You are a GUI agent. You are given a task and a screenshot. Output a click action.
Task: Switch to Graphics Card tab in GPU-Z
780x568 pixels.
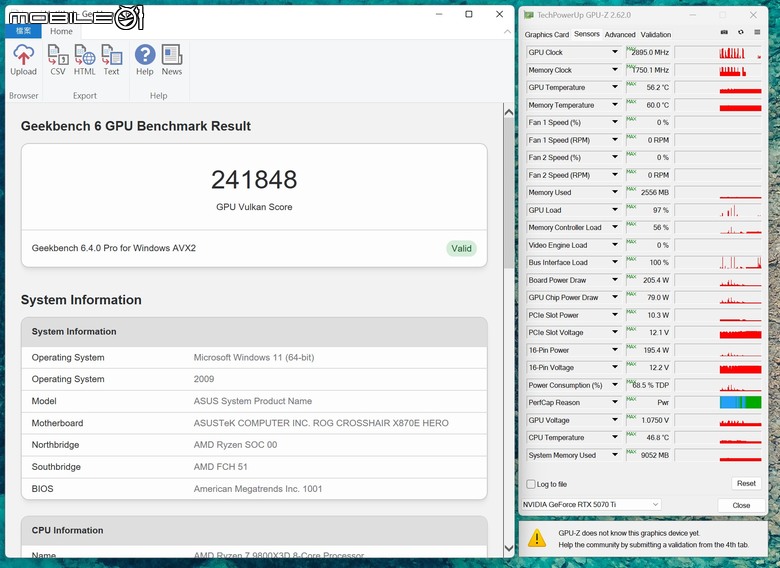[546, 34]
